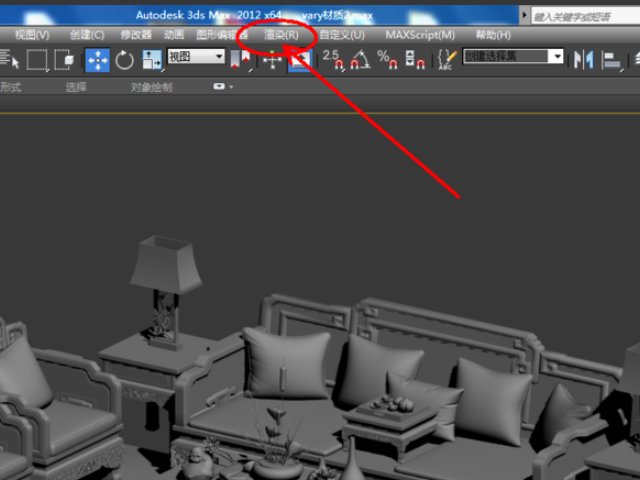Select the Rotate transform tool
Image resolution: width=640 pixels, height=480 pixels.
click(125, 60)
